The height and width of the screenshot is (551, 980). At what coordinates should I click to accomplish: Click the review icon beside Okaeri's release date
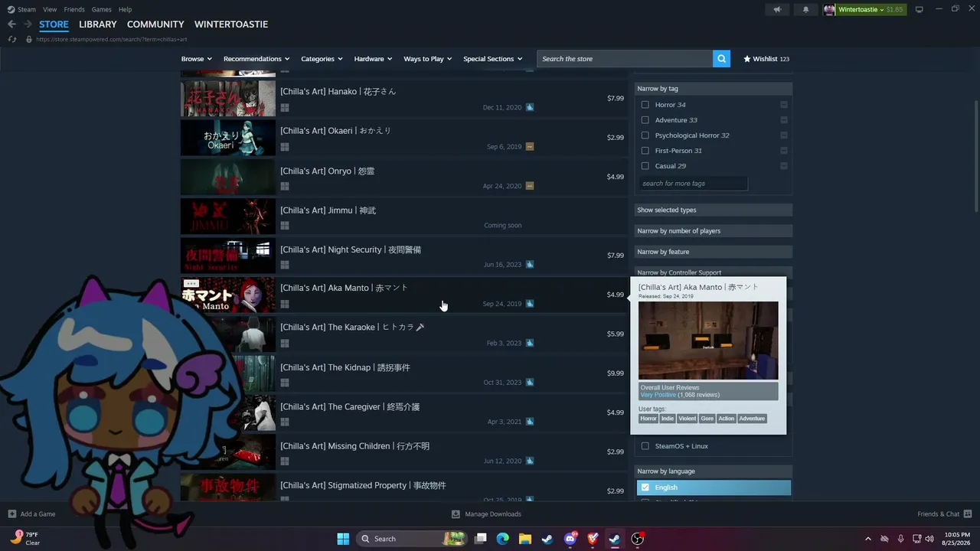pos(530,147)
